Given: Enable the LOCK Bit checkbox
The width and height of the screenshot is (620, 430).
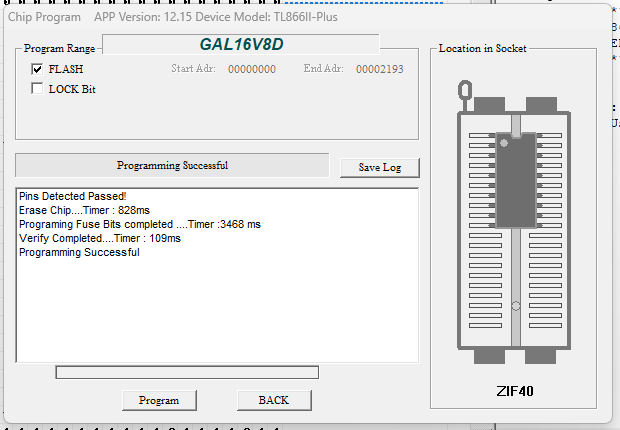Looking at the screenshot, I should tap(37, 89).
